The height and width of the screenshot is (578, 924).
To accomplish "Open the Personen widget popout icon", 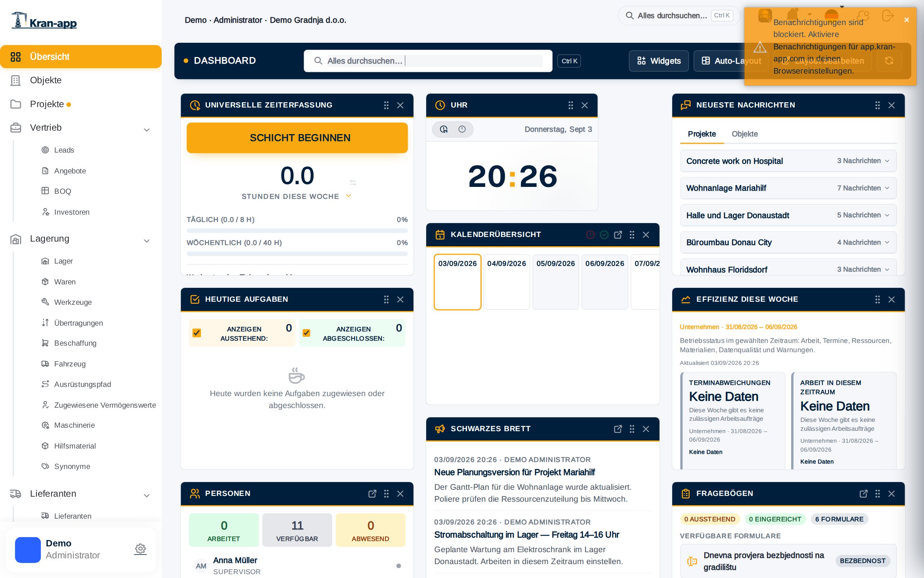I will click(372, 494).
